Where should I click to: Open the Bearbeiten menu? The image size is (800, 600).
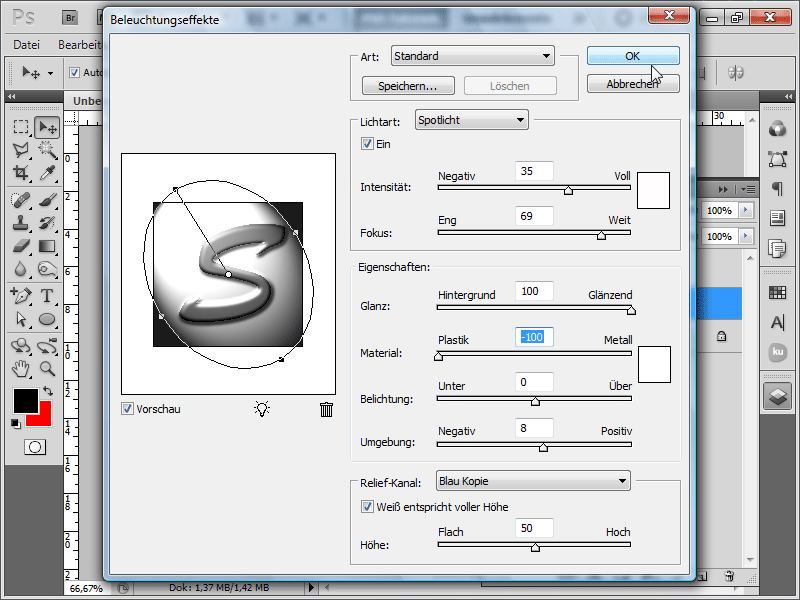[80, 45]
